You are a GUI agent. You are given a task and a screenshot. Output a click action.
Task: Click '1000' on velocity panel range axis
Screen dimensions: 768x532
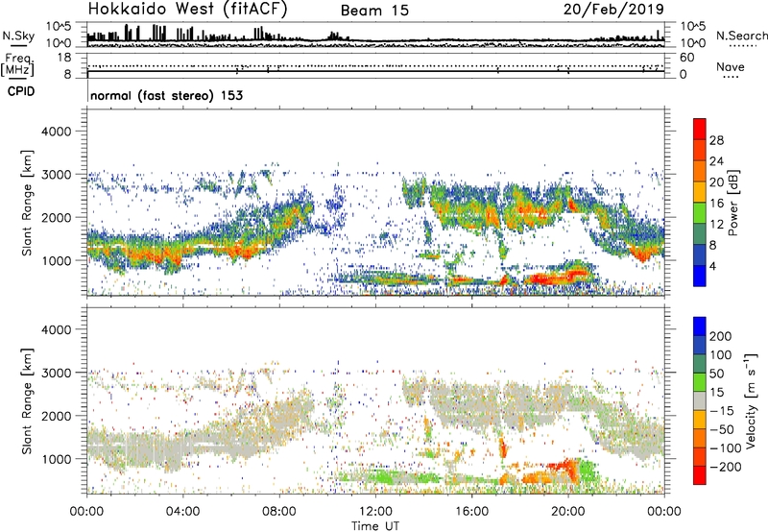[x=56, y=459]
